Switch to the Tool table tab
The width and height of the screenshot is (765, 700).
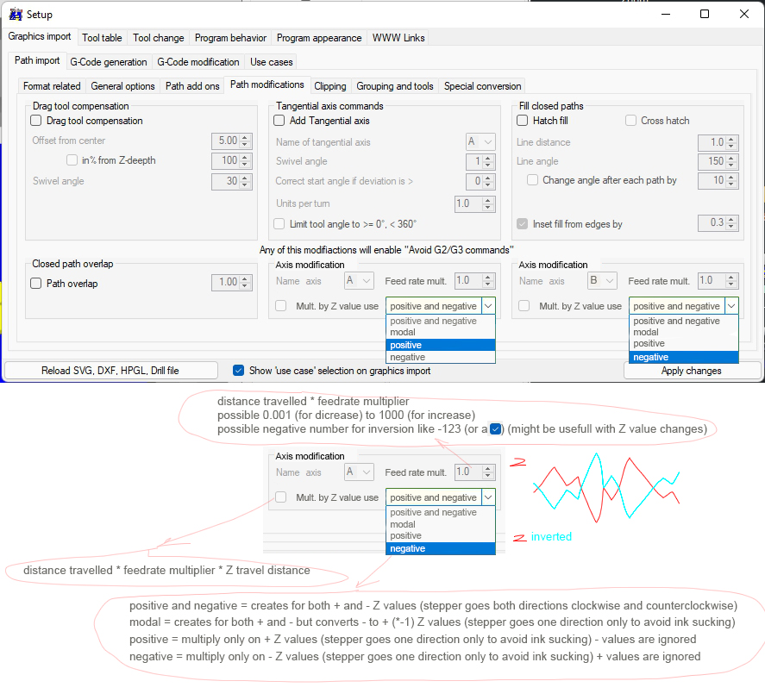[x=102, y=38]
